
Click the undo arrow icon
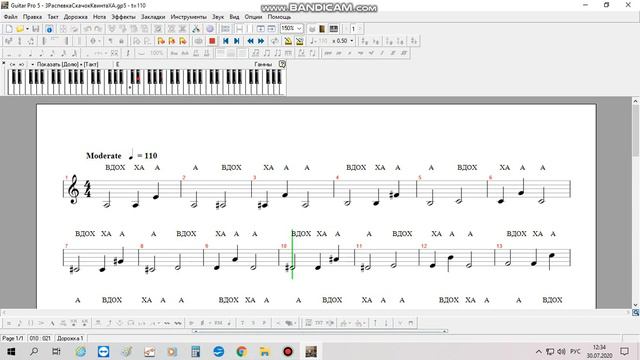tap(87, 29)
